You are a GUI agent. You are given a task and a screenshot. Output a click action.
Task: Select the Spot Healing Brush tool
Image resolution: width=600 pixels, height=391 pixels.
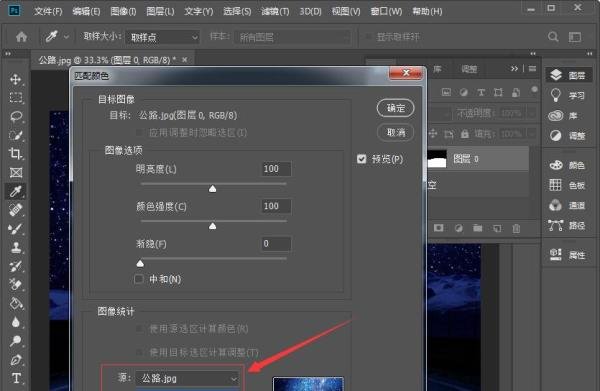pos(16,210)
